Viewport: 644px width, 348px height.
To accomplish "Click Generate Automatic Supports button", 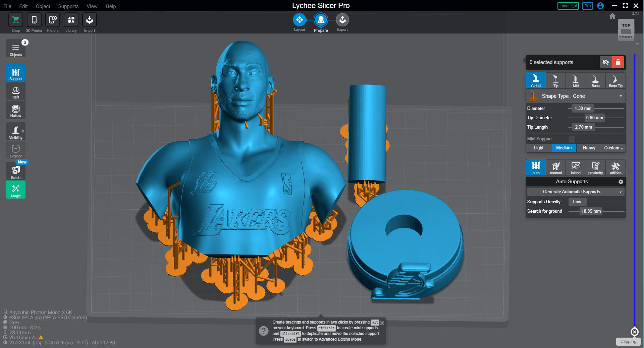I will click(x=571, y=192).
